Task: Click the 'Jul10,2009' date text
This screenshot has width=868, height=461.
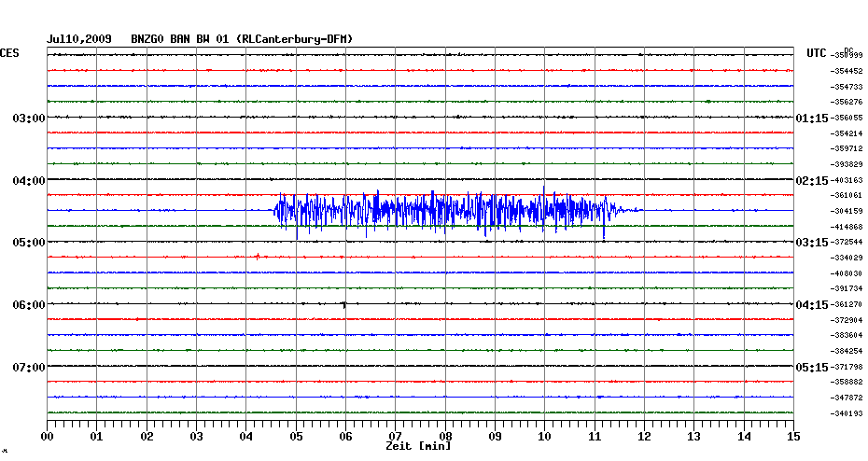Action: pyautogui.click(x=79, y=38)
